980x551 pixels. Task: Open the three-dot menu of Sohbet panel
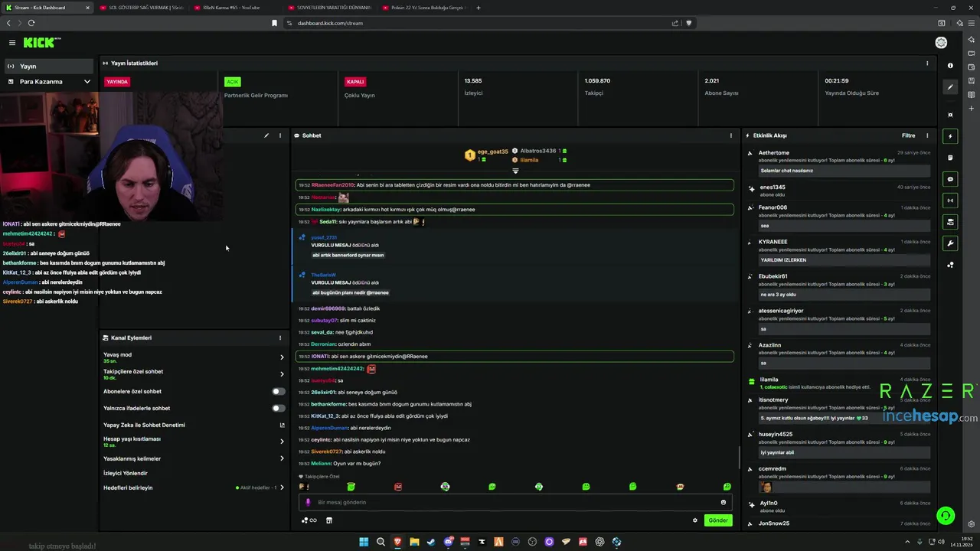731,135
